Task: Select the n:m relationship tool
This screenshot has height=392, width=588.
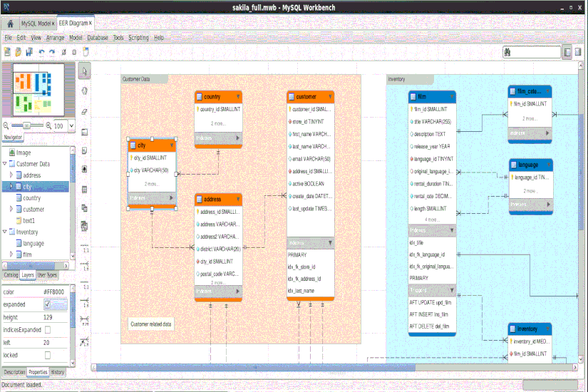Action: pyautogui.click(x=85, y=321)
